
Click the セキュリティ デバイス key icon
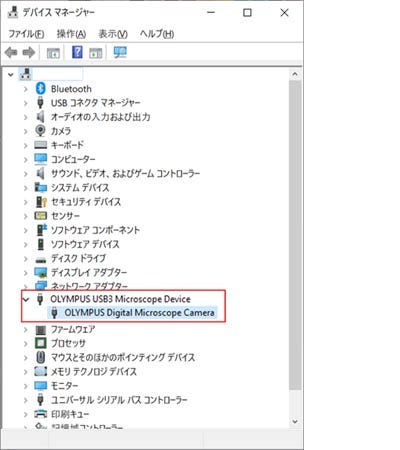coord(41,202)
